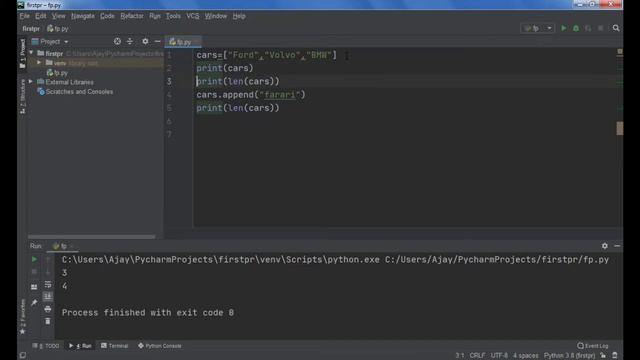This screenshot has width=640, height=360.
Task: Clear all Run console output trash icon
Action: 48,321
